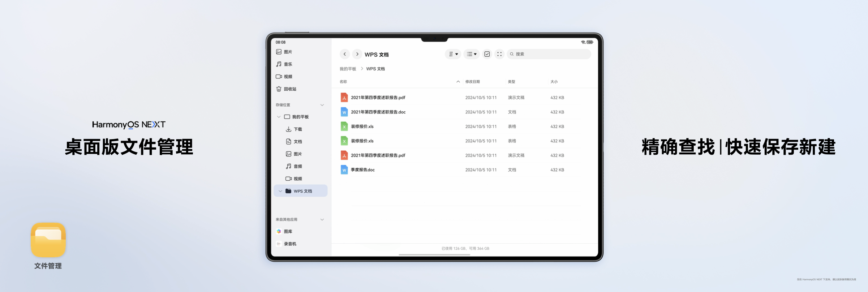Go to 我的平板 in breadcrumb path

click(x=348, y=69)
